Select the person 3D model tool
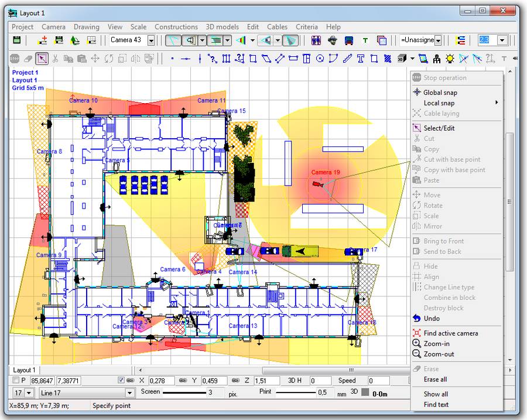Image resolution: width=527 pixels, height=420 pixels. (x=437, y=59)
